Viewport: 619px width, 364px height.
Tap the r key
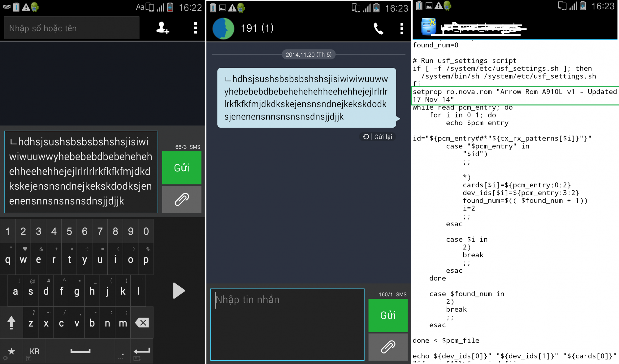coord(54,259)
